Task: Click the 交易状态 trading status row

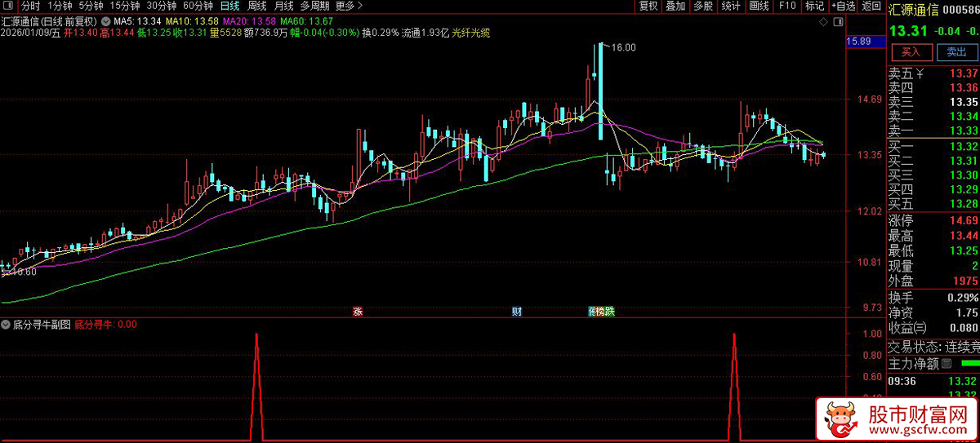Action: tap(933, 346)
